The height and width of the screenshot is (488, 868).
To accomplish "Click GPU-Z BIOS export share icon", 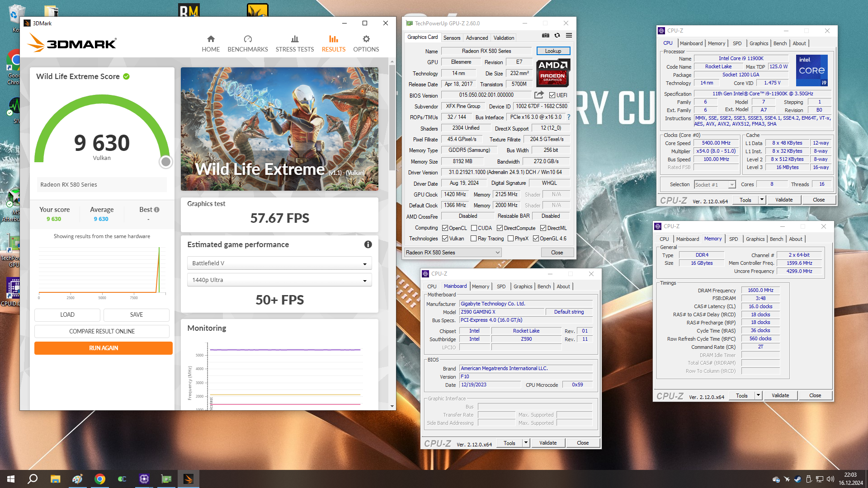I will [539, 95].
